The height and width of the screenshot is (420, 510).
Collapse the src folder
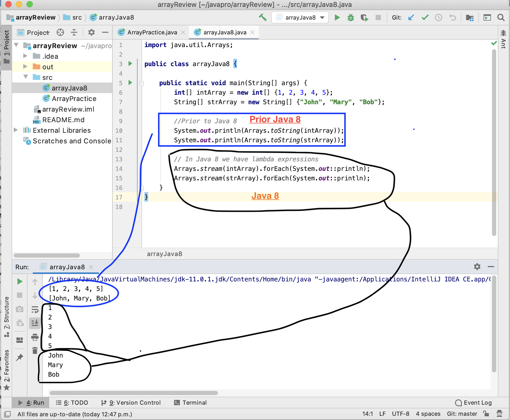click(26, 77)
